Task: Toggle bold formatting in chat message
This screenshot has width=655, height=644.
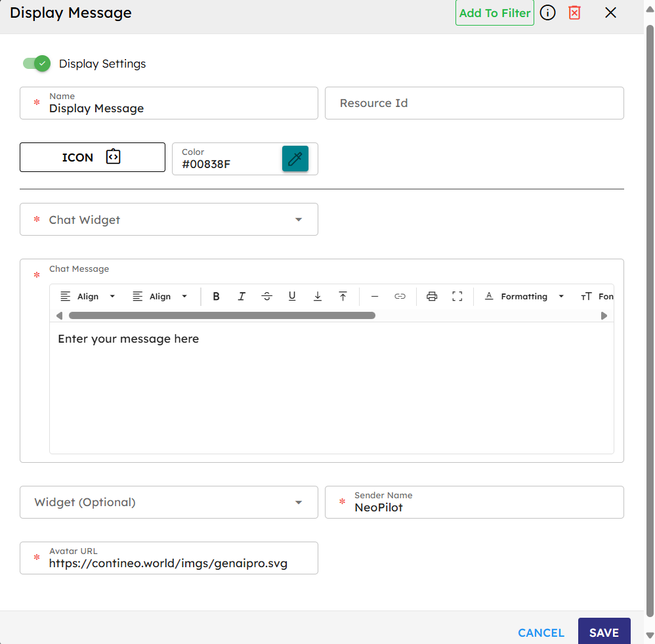Action: [x=216, y=297]
